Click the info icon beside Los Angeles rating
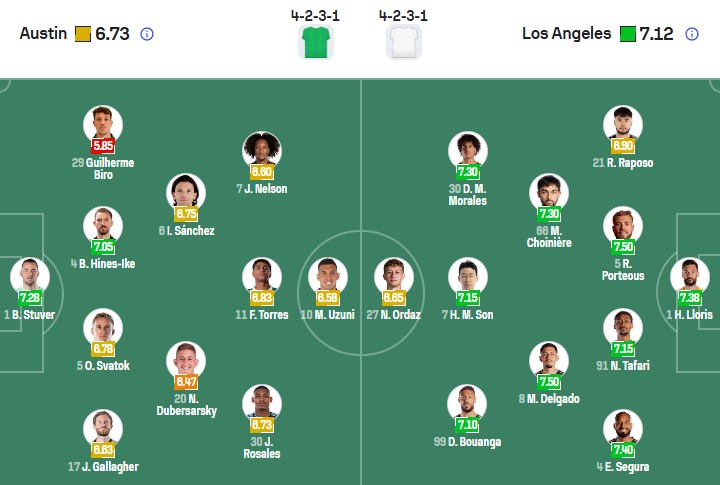Image resolution: width=720 pixels, height=485 pixels. pyautogui.click(x=692, y=34)
